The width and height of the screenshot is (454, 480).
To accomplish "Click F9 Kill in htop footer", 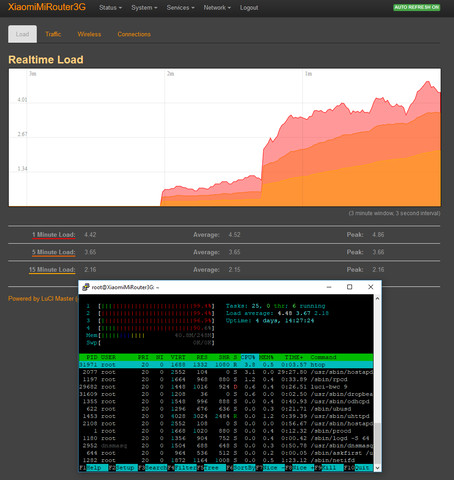I will [x=329, y=468].
